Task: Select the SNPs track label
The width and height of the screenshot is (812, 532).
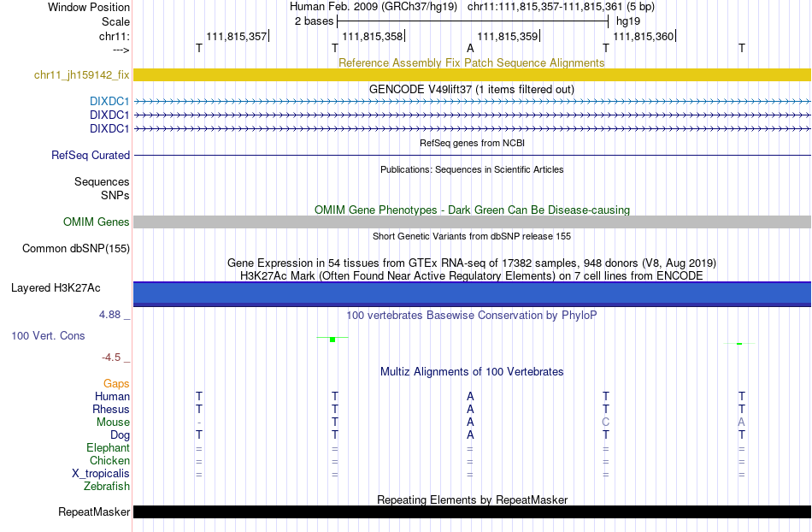Action: (115, 195)
